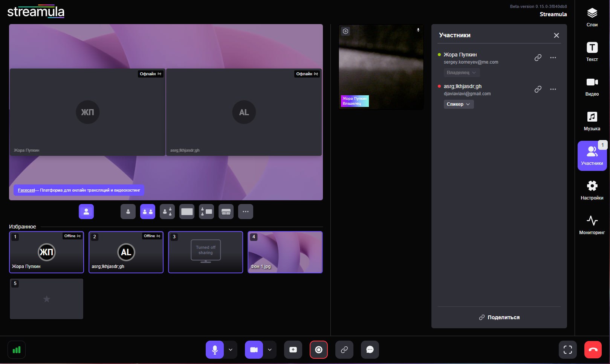
Task: Open Settings (Настройки) in the sidebar
Action: tap(592, 190)
